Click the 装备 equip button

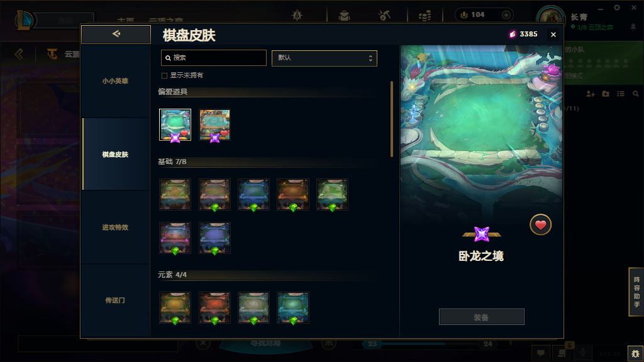(481, 317)
